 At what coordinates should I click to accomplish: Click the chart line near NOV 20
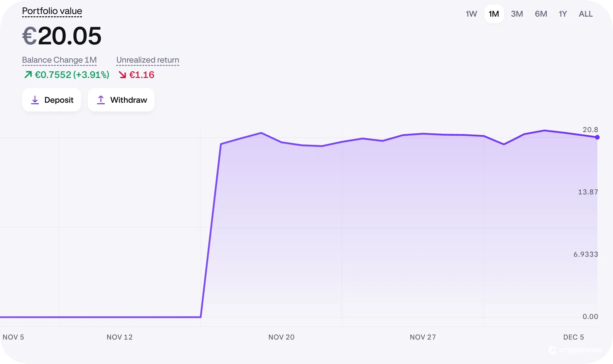click(x=281, y=143)
